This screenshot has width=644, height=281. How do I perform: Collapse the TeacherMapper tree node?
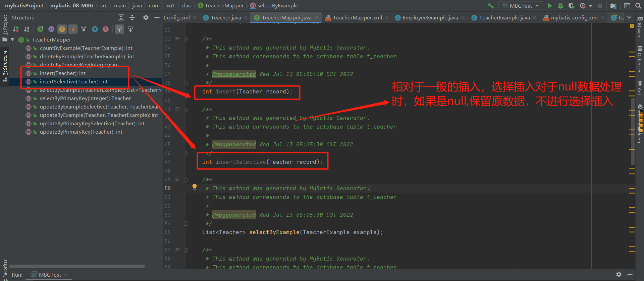(x=12, y=40)
